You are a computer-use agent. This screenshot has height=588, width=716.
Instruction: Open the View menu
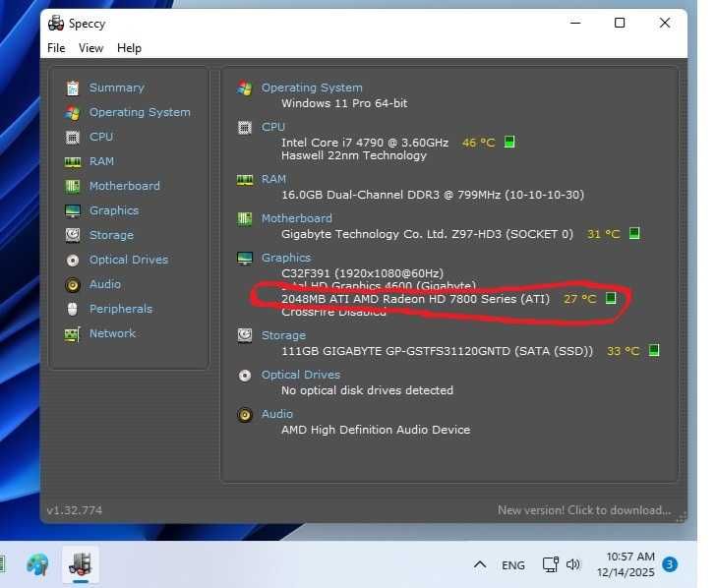(x=90, y=48)
